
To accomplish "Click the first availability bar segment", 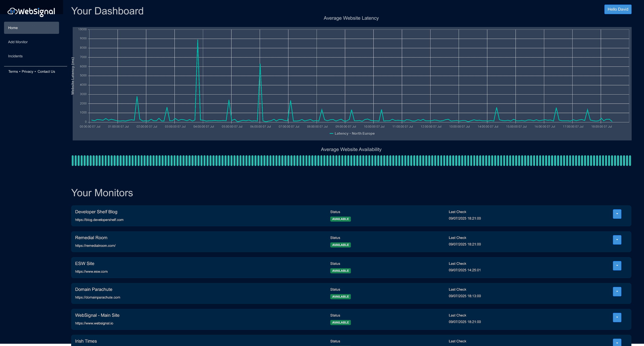I will click(73, 161).
